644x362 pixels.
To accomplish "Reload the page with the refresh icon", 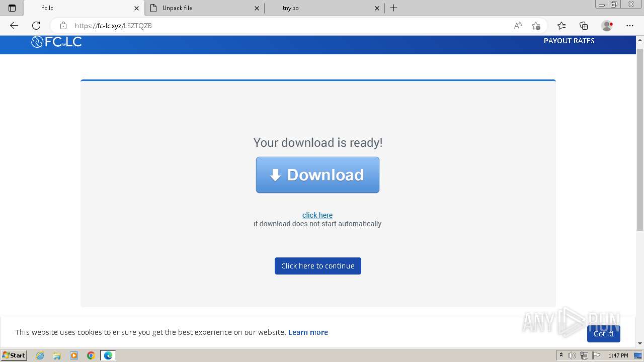I will pyautogui.click(x=36, y=26).
